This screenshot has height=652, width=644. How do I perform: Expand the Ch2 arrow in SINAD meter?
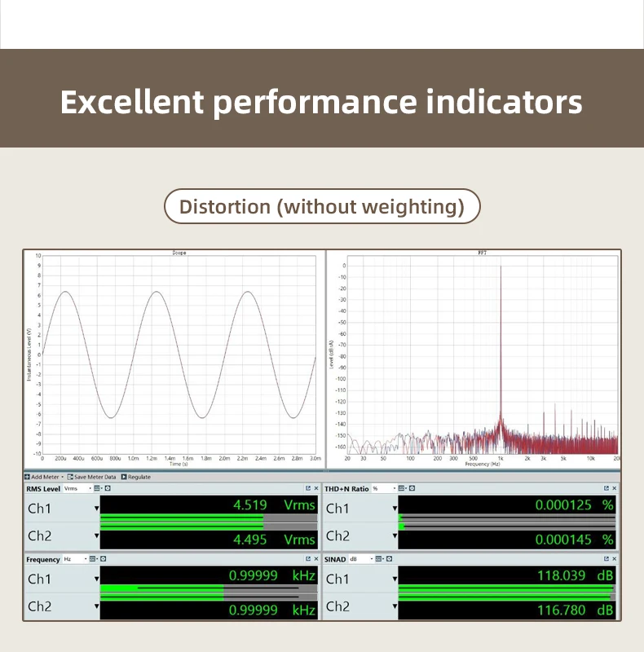coord(395,606)
